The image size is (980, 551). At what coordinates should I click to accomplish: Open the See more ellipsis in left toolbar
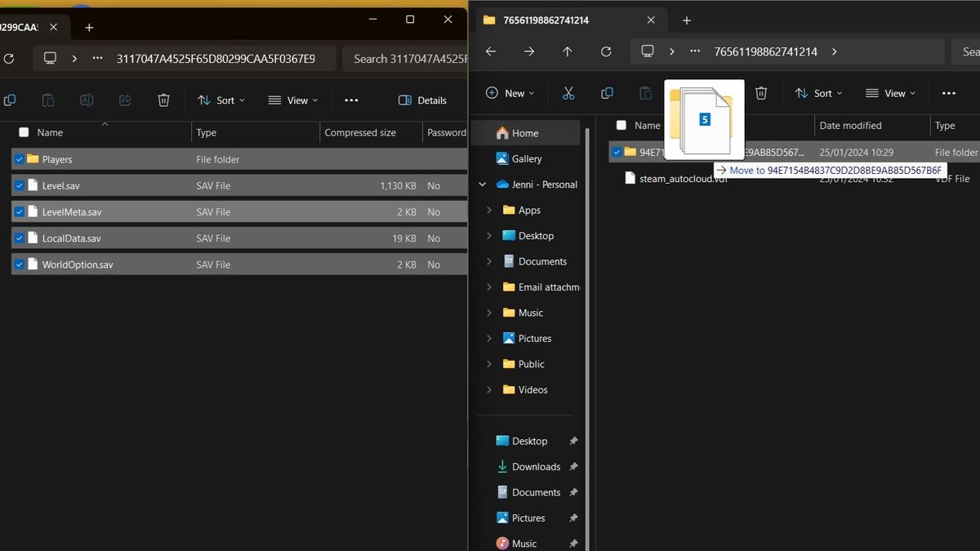[x=351, y=100]
